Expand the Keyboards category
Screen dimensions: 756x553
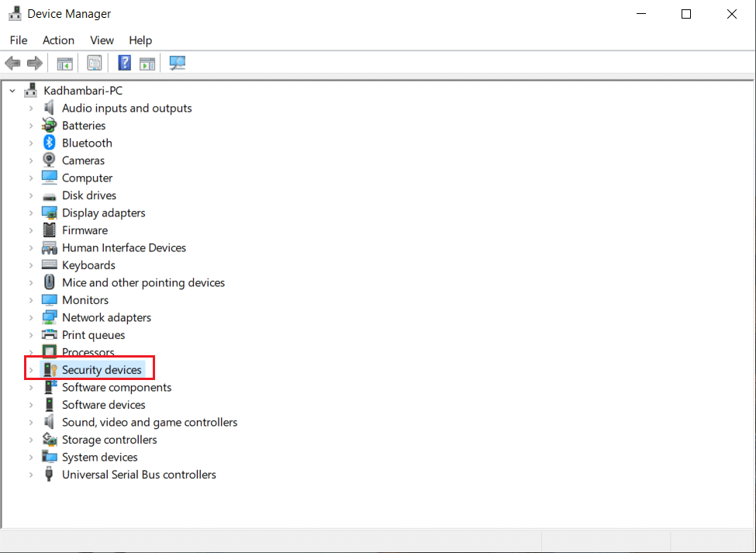click(31, 265)
